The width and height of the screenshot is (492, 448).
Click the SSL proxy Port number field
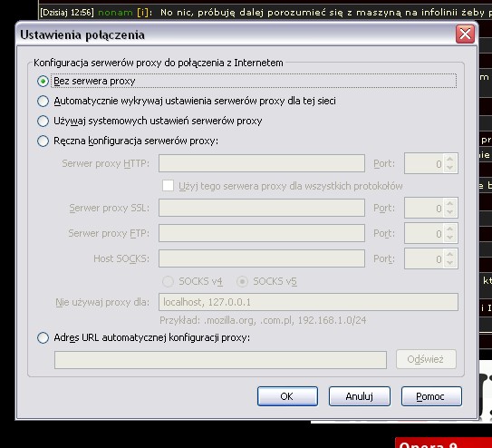coord(424,208)
